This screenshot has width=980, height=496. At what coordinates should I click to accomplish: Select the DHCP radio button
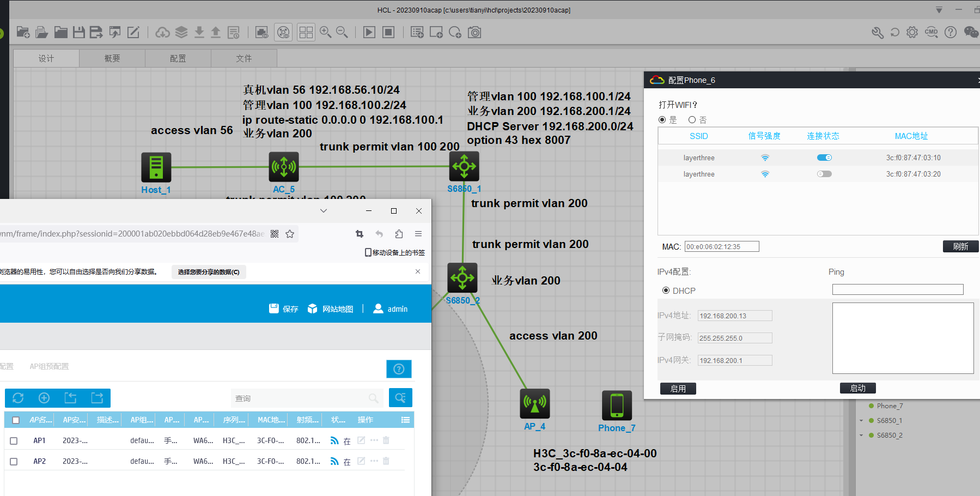666,291
